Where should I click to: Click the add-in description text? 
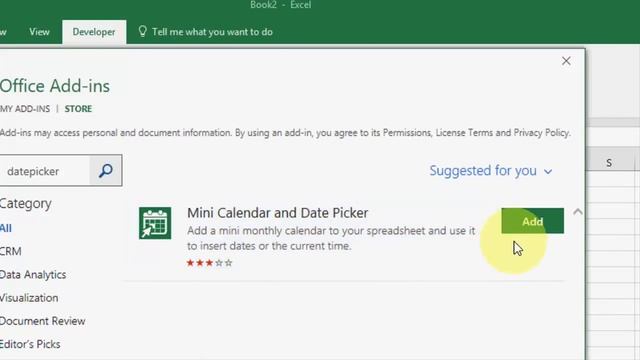coord(331,238)
